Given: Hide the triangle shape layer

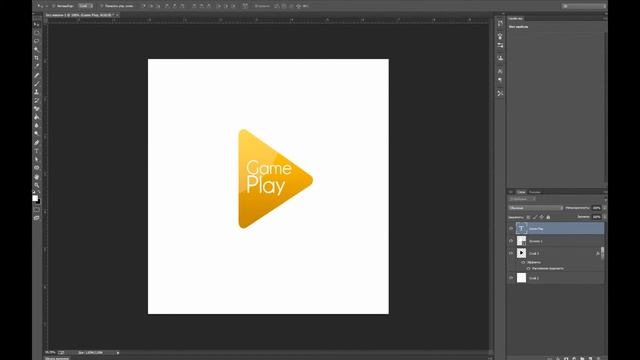Looking at the screenshot, I should point(511,253).
